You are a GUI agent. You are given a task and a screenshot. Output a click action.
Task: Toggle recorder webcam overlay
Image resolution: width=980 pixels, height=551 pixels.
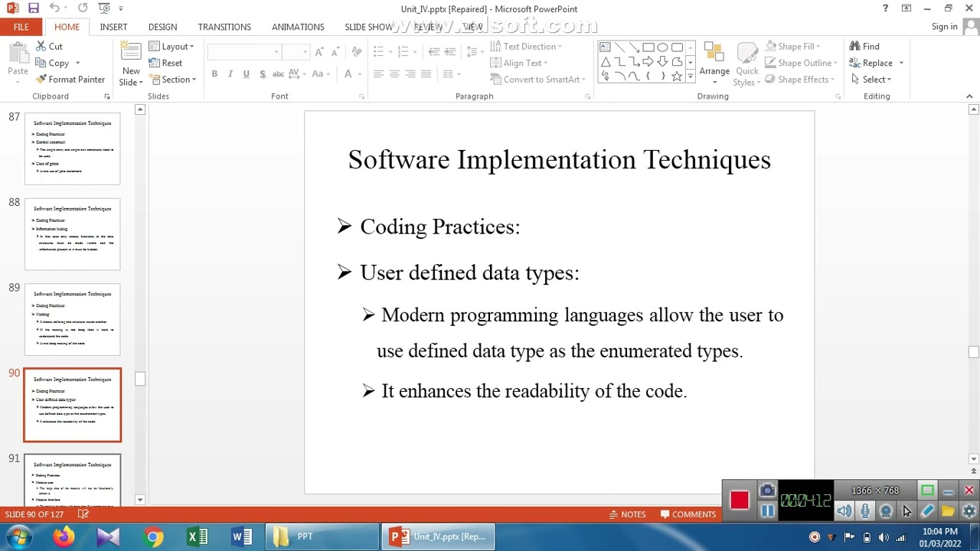(886, 511)
